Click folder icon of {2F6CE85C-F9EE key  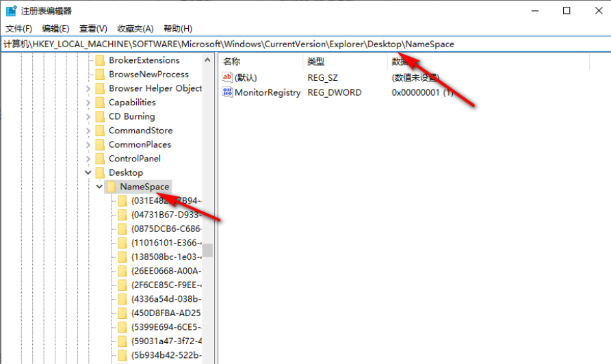point(122,285)
